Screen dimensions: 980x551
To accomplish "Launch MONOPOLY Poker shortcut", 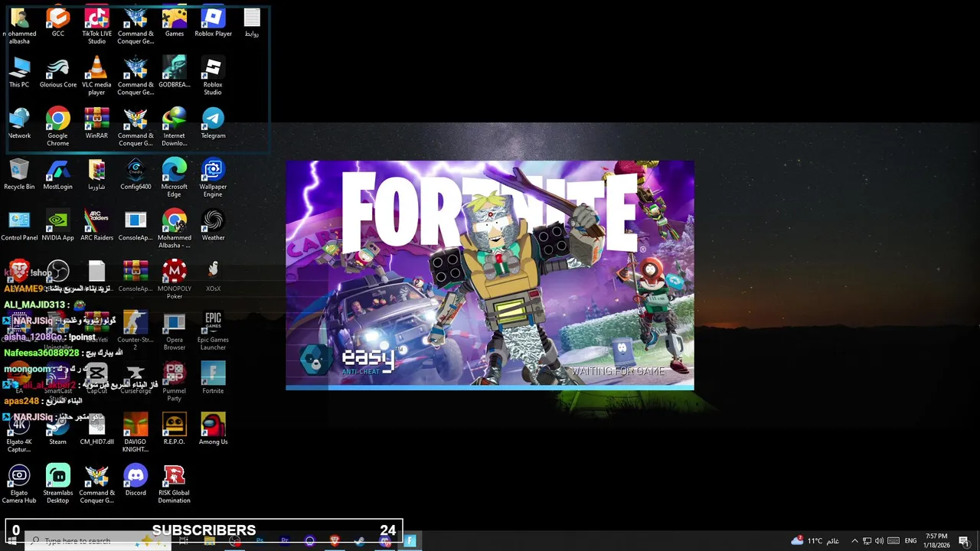I will pyautogui.click(x=175, y=280).
